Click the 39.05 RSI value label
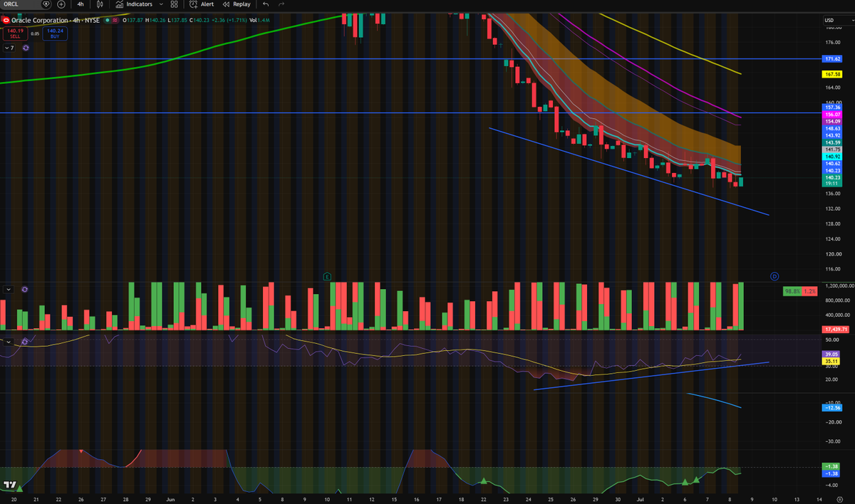The image size is (855, 504). (x=831, y=354)
